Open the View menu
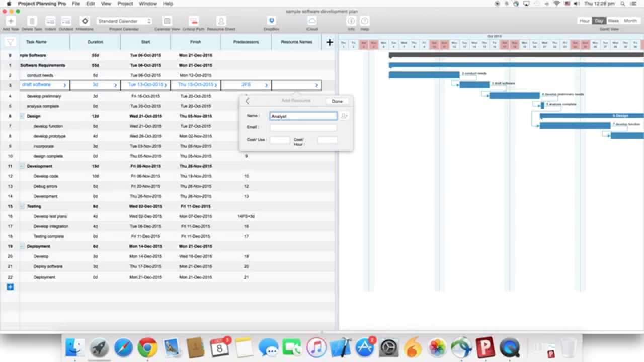 tap(106, 4)
